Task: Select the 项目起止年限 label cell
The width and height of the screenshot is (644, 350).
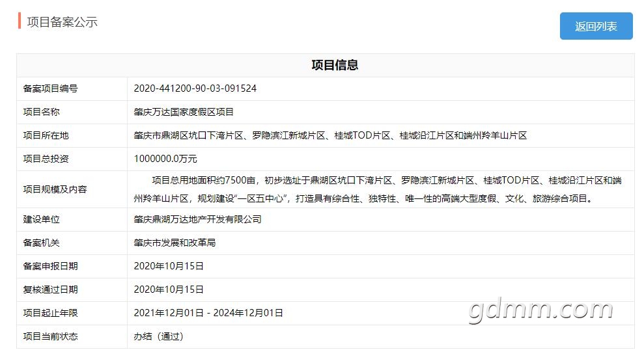Action: (72, 313)
